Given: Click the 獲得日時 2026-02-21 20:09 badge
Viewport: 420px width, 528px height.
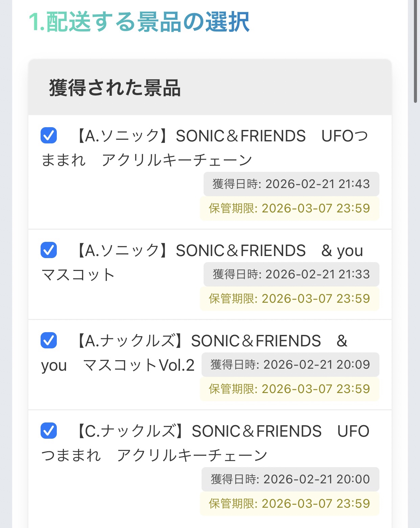Looking at the screenshot, I should click(290, 365).
